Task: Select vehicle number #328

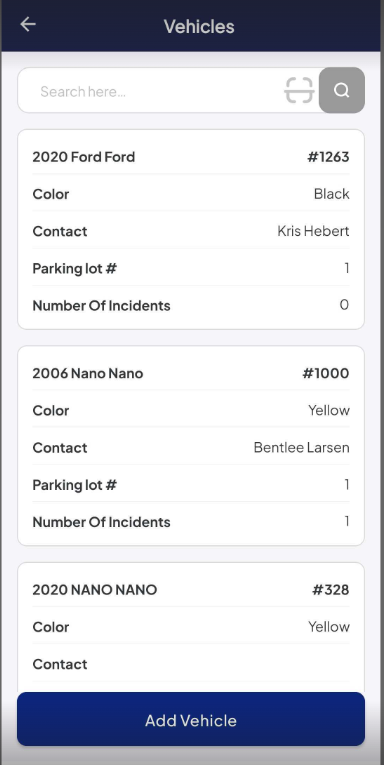Action: (x=331, y=590)
